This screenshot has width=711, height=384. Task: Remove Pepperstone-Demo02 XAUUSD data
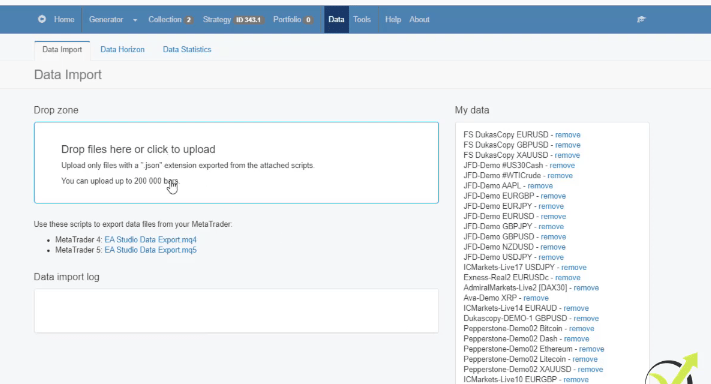pyautogui.click(x=590, y=369)
